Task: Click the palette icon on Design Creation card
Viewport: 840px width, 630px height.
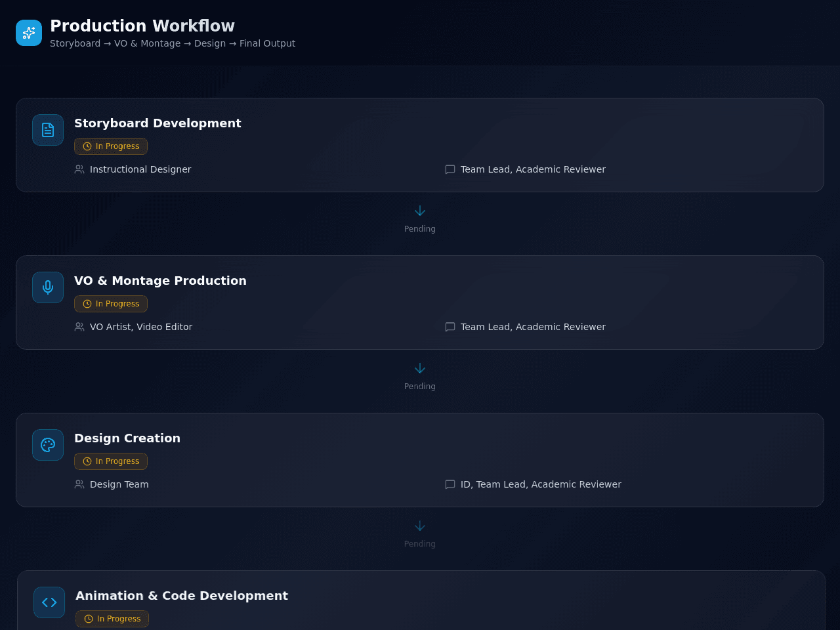Action: click(48, 445)
